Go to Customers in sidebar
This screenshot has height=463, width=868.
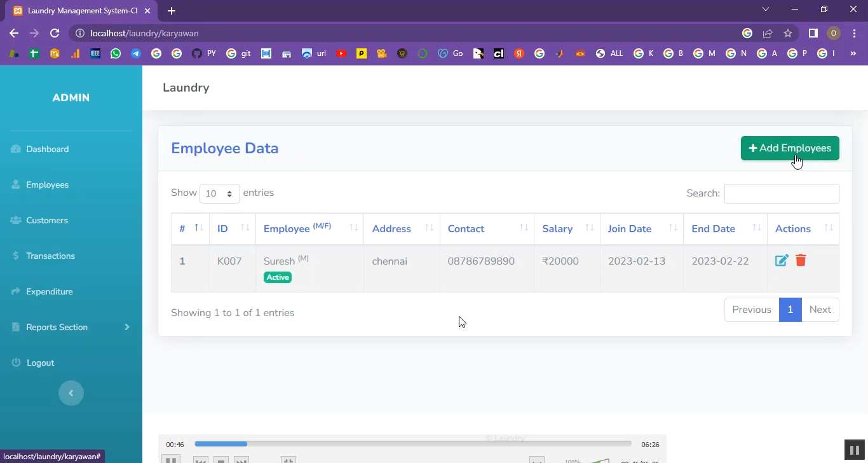(47, 220)
